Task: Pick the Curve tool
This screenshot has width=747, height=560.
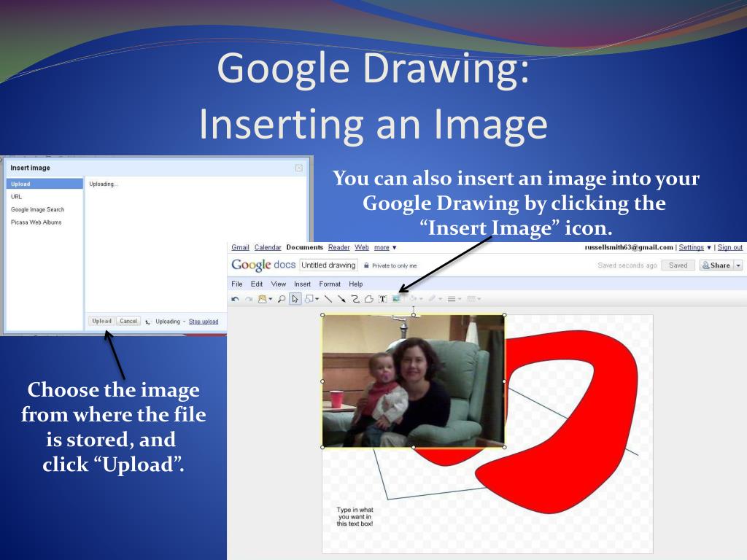Action: tap(355, 299)
